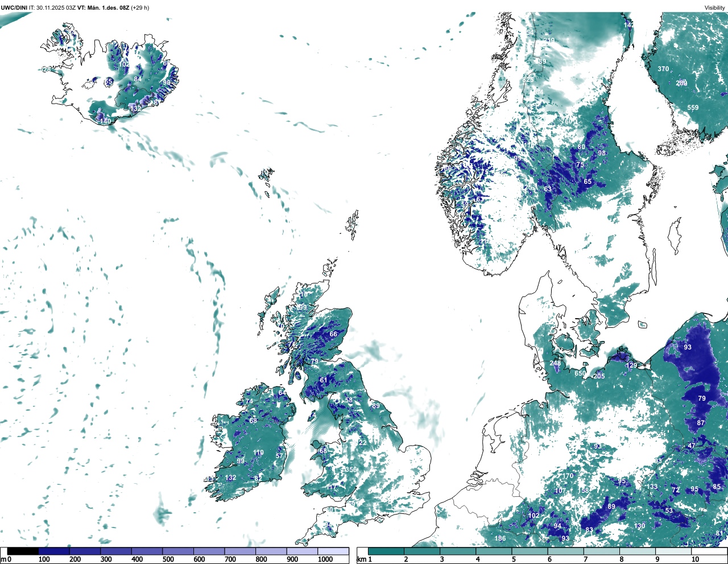The width and height of the screenshot is (728, 564).
Task: Select the 900–1000 m pale blue swatch
Action: (302, 551)
